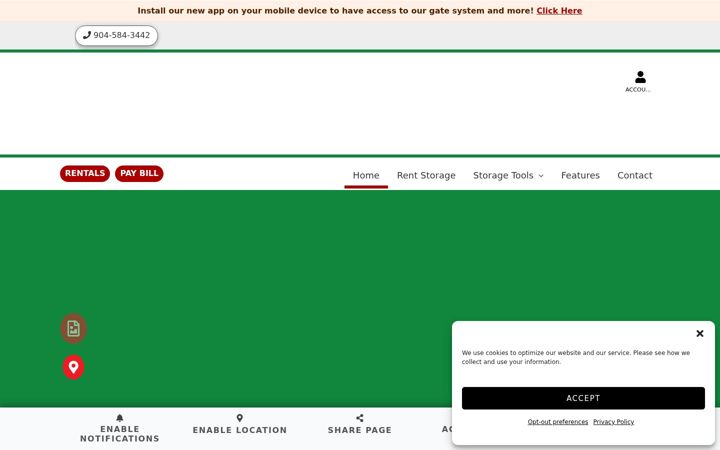This screenshot has width=720, height=450.
Task: Click the Enable Location pin
Action: point(240,418)
